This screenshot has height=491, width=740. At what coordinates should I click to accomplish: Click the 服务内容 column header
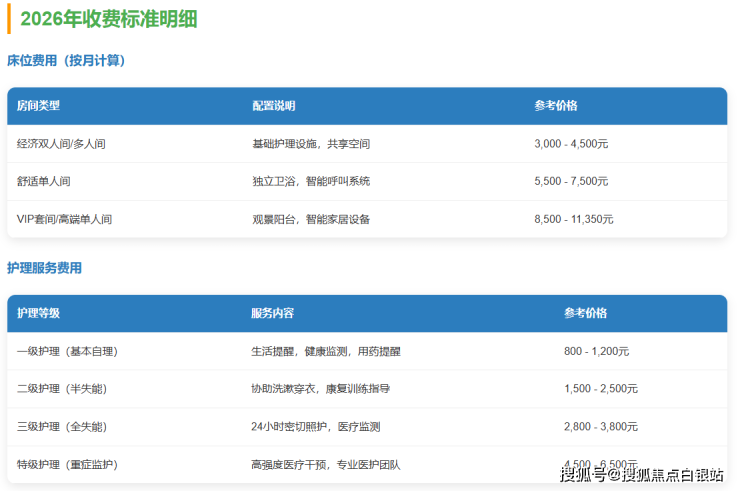pyautogui.click(x=272, y=314)
